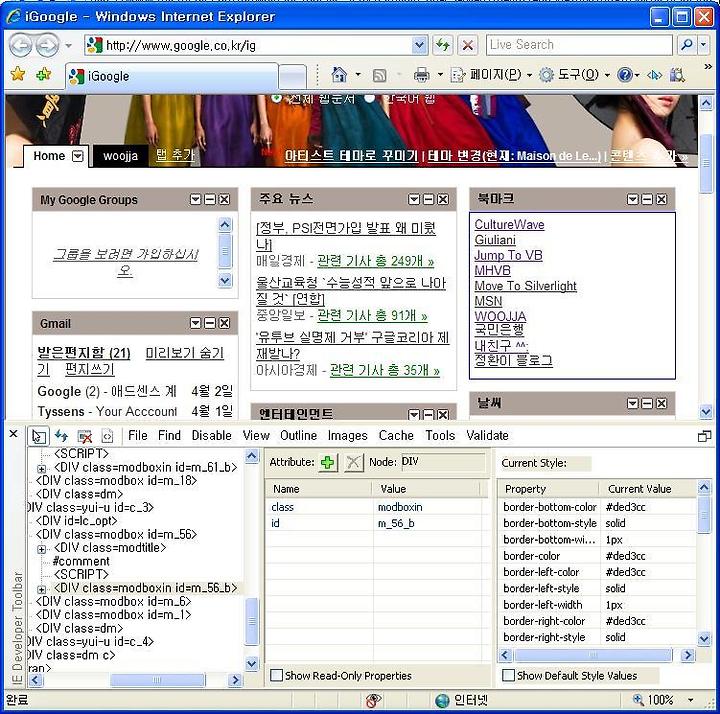Open the Find menu
The image size is (720, 714).
[x=169, y=435]
